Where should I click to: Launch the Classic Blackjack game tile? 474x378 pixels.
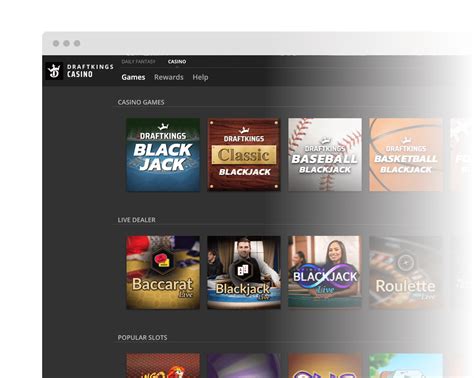coord(244,155)
